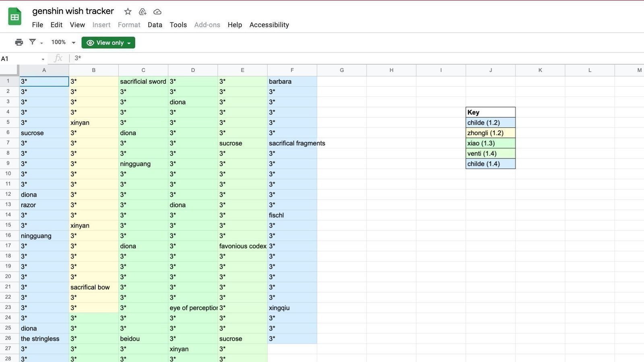Open the Accessibility menu
644x362 pixels.
pyautogui.click(x=269, y=25)
